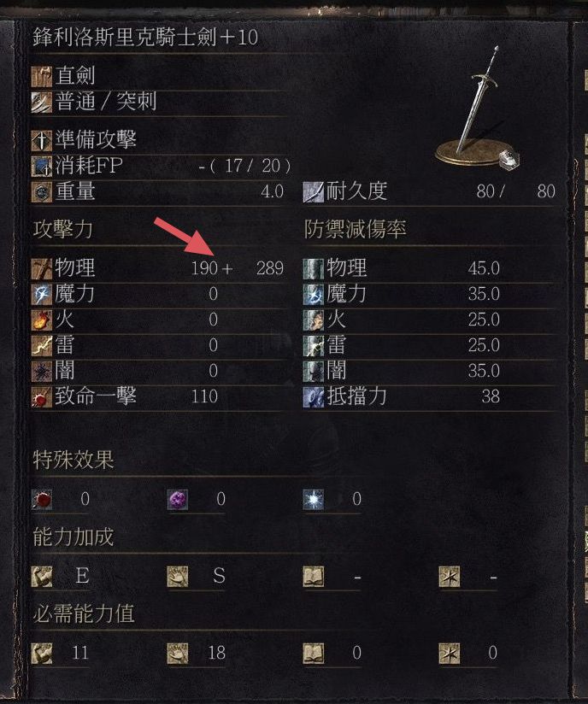The width and height of the screenshot is (588, 704).
Task: Click the purple poison effect icon
Action: click(178, 500)
